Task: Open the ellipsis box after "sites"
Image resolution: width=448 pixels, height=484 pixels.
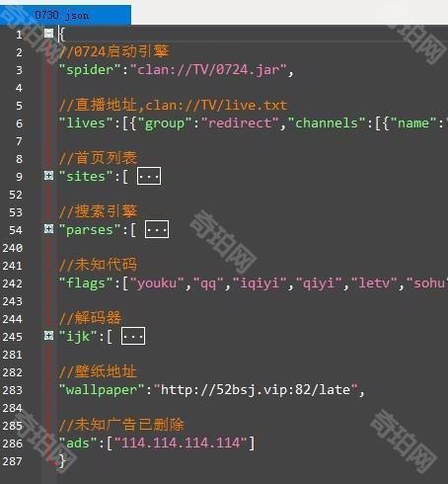Action: [149, 176]
